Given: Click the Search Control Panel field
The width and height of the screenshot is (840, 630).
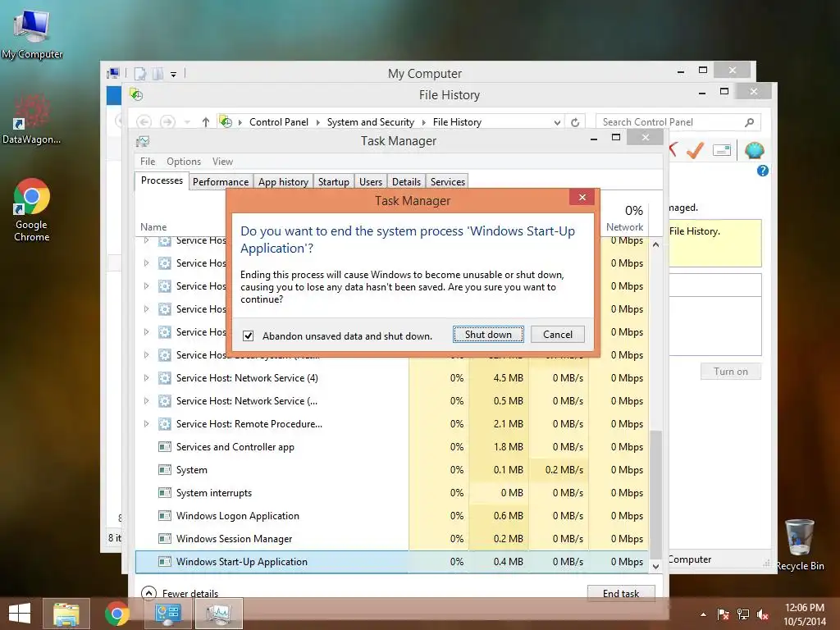Looking at the screenshot, I should (678, 122).
